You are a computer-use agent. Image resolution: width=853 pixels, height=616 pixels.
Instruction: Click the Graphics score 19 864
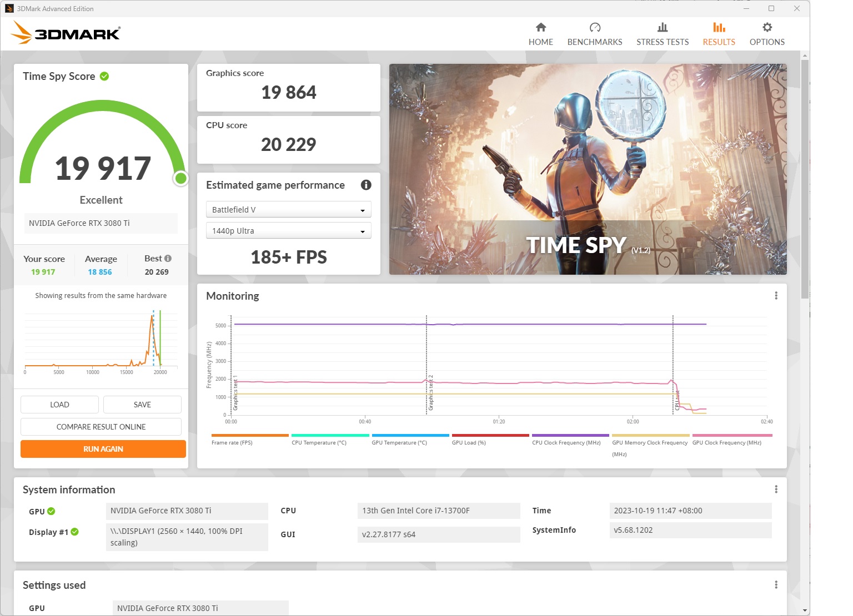(x=289, y=92)
